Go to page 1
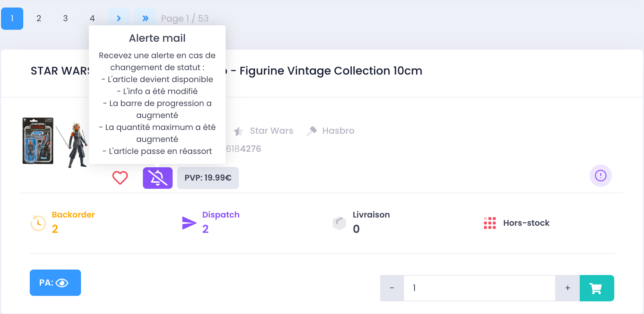Screen dimensions: 644x314 pos(12,18)
